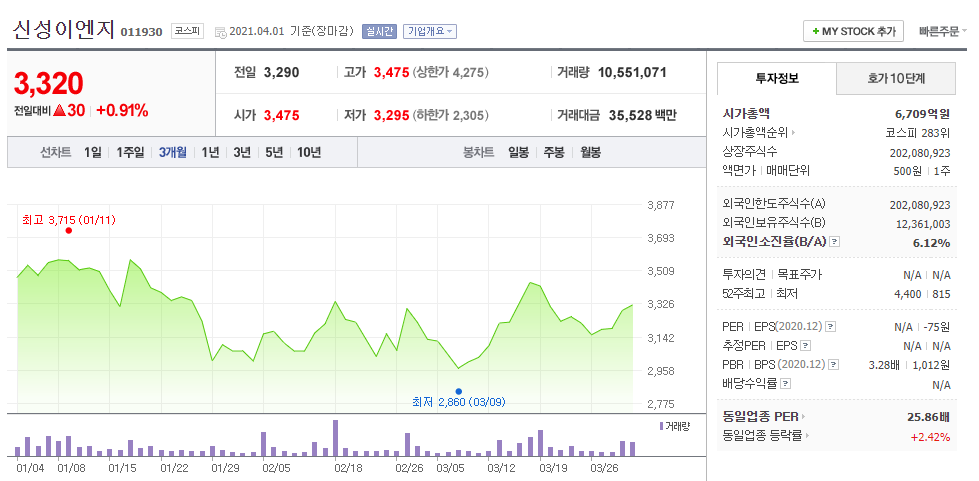979x481 pixels.
Task: Click the 3,877 y-axis label
Action: click(659, 205)
